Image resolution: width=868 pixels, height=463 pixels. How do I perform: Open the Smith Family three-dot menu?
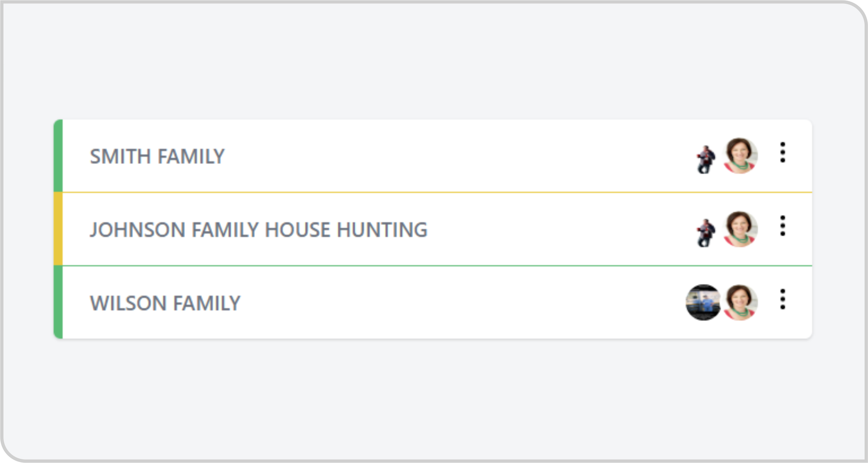pyautogui.click(x=782, y=153)
